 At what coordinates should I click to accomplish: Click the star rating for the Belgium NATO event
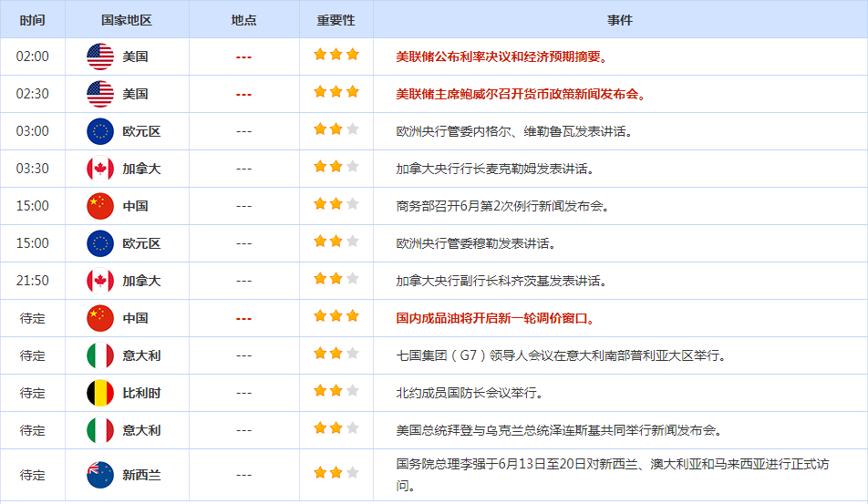[336, 391]
